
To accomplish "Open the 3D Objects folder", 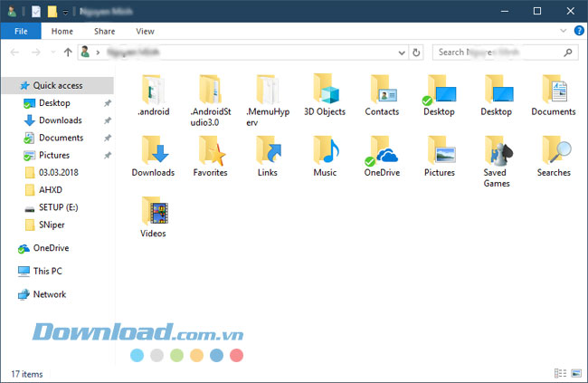I will [325, 95].
